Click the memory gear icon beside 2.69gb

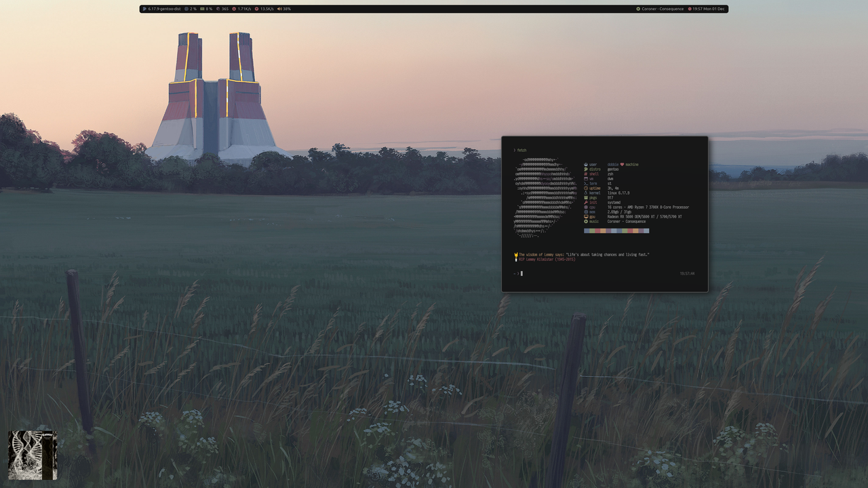(x=586, y=212)
